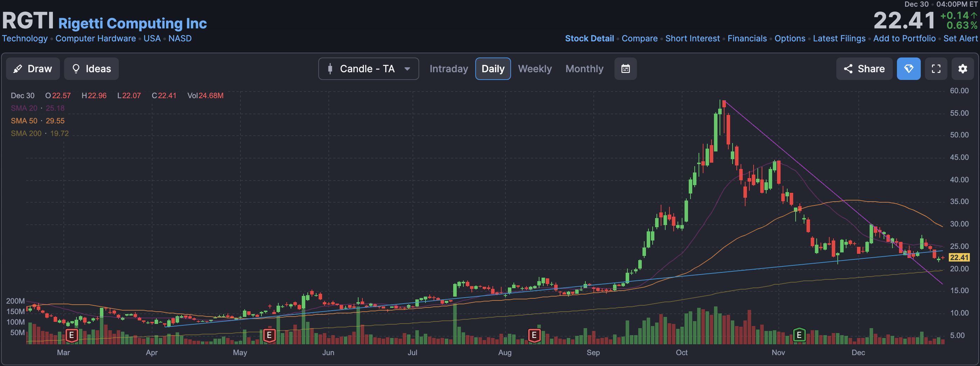Open the Options link

(x=790, y=39)
